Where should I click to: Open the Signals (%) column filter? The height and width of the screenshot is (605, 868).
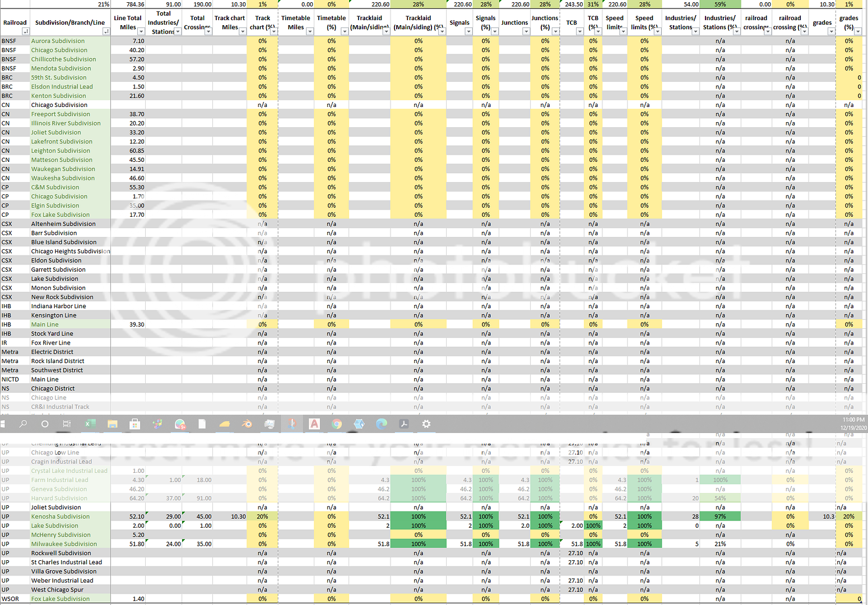click(x=495, y=31)
